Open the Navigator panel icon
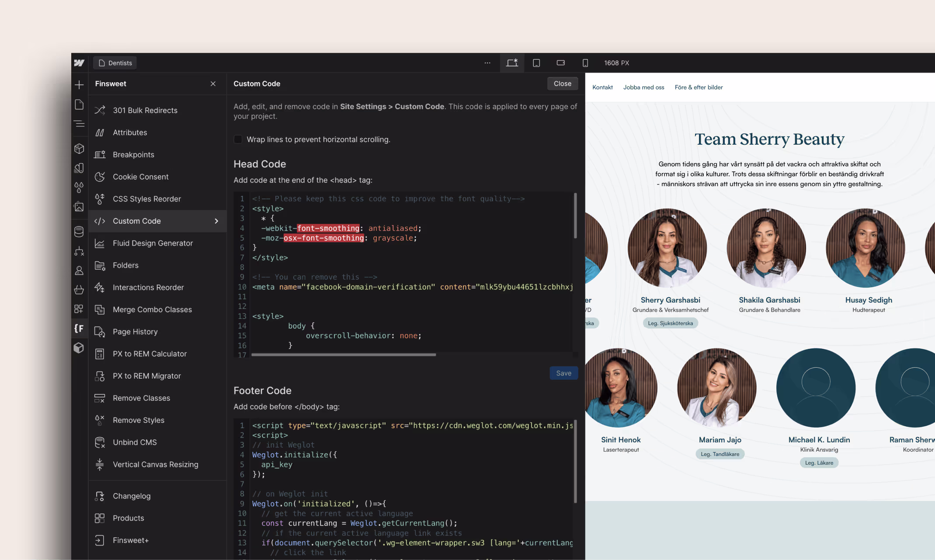Image resolution: width=935 pixels, height=560 pixels. tap(79, 124)
